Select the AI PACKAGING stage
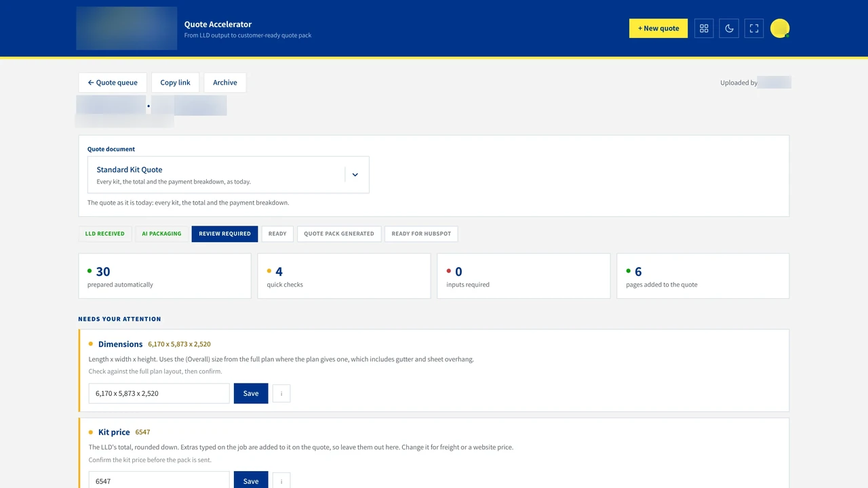This screenshot has width=868, height=488. [x=161, y=234]
